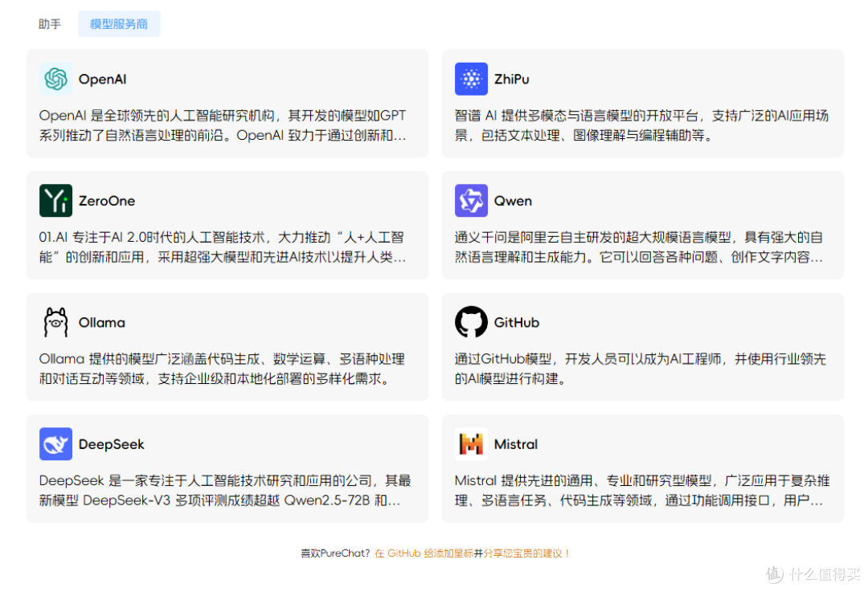The width and height of the screenshot is (868, 592).
Task: Click Mistral description about 研究型模型
Action: pos(642,491)
